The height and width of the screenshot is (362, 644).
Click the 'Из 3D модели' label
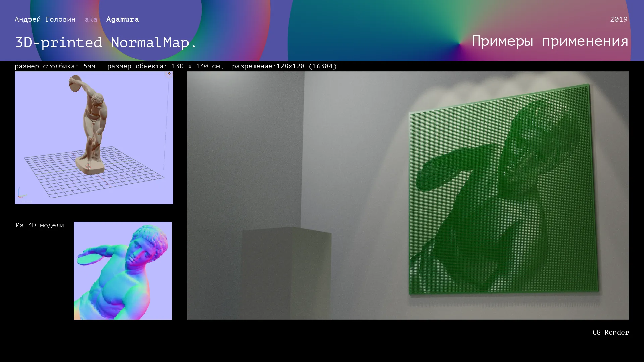(x=40, y=225)
